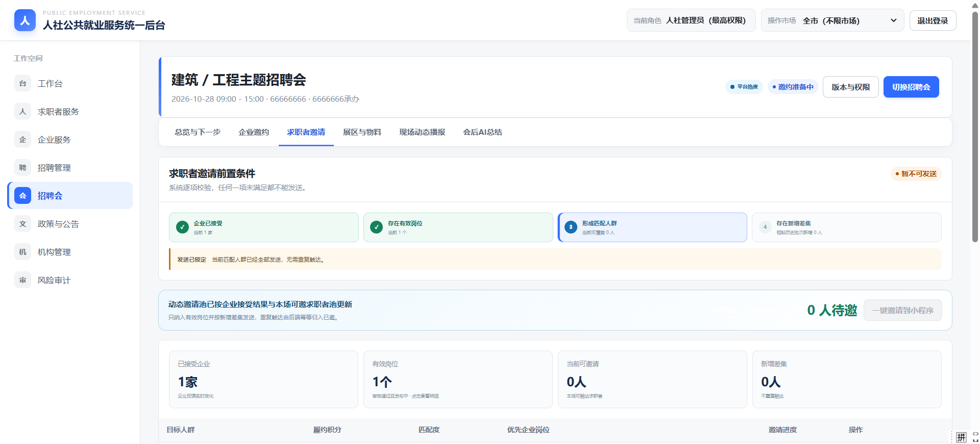Click the 企 icon for 企业服务

point(22,139)
